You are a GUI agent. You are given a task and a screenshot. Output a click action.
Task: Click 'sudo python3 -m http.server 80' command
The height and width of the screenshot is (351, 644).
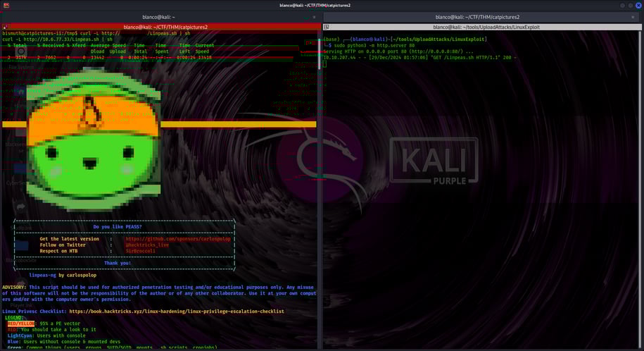374,46
